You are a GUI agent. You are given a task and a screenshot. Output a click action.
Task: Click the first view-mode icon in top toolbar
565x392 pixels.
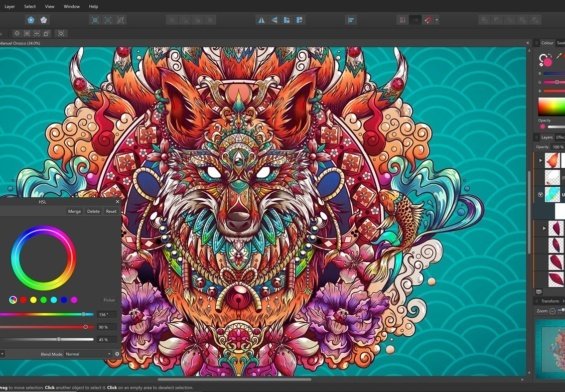coord(95,20)
